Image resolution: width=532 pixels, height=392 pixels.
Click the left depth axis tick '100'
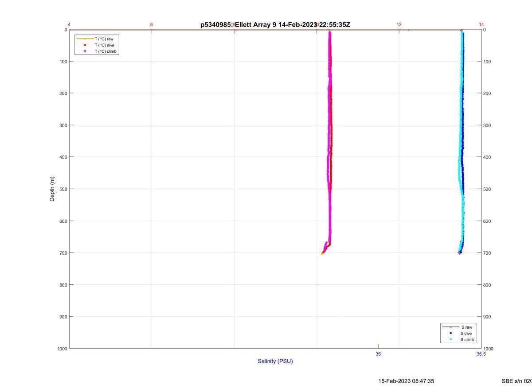point(63,62)
